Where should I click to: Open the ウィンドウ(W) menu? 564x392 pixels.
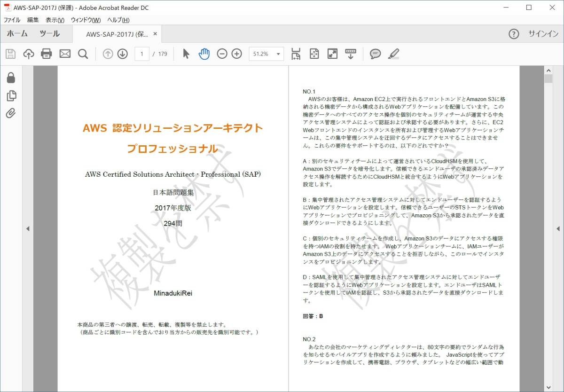click(86, 20)
